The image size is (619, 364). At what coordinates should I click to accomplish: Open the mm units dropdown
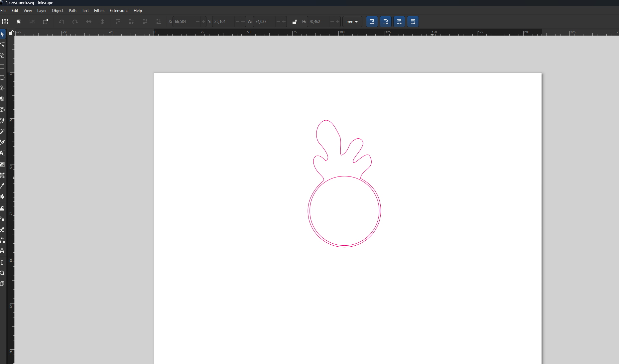click(352, 22)
